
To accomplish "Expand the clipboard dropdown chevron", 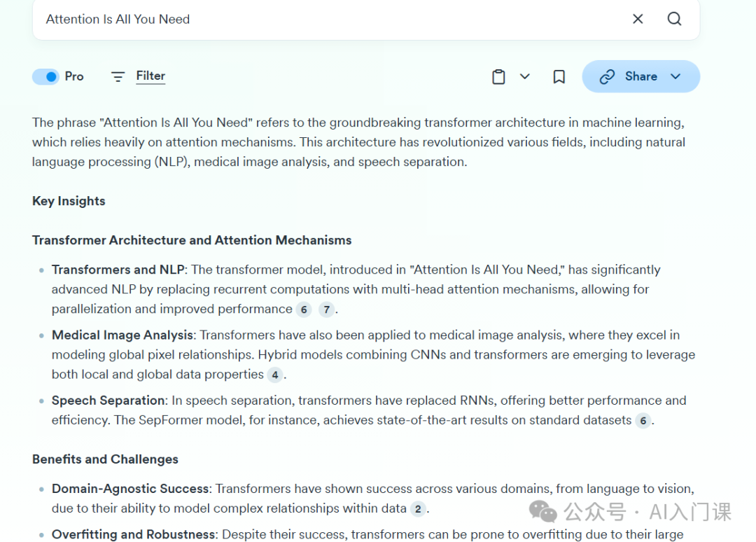I will point(524,76).
